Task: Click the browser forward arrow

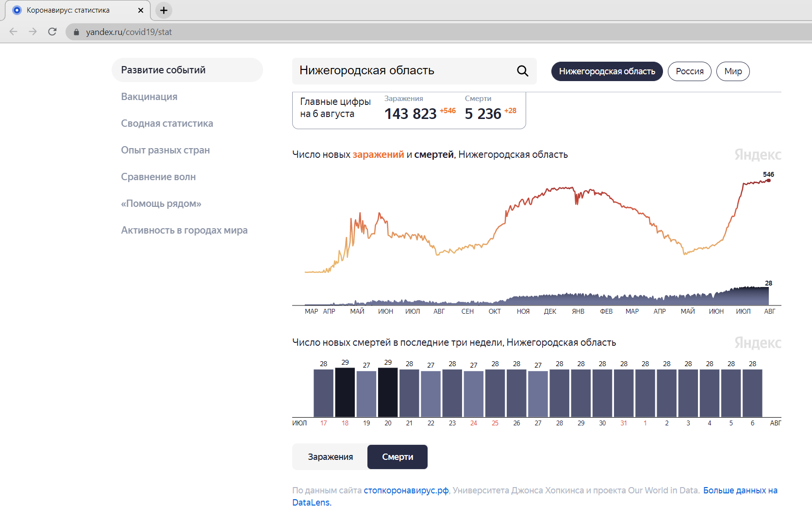Action: 33,32
